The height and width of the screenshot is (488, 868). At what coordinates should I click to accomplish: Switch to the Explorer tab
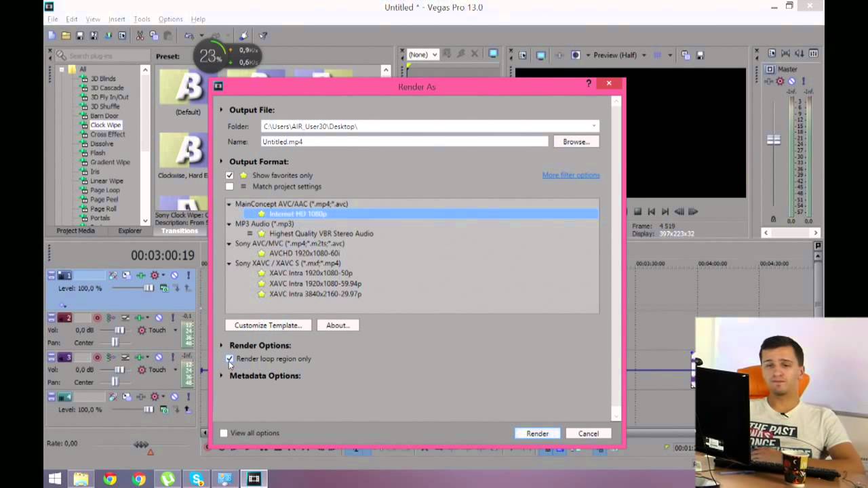130,230
